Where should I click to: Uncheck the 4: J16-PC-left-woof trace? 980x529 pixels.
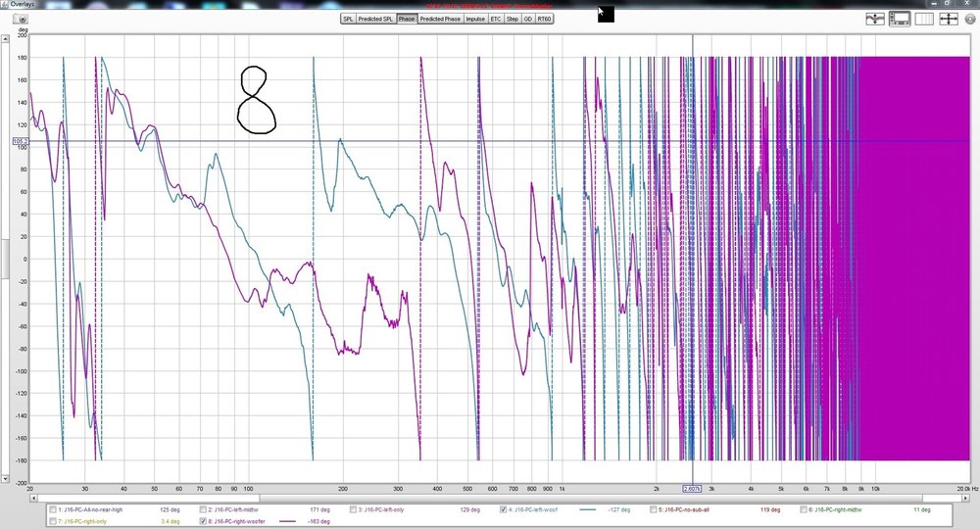(x=503, y=509)
